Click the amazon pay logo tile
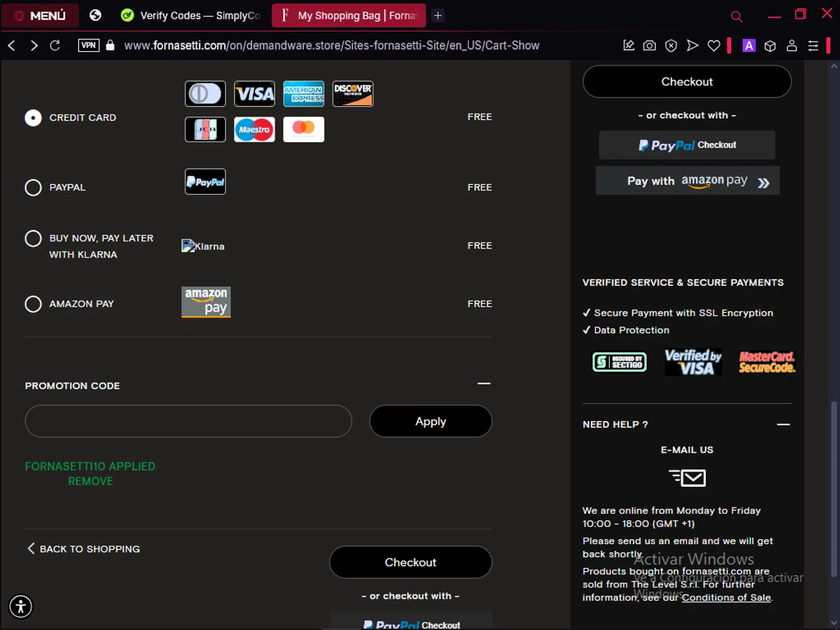The width and height of the screenshot is (840, 630). coord(206,302)
